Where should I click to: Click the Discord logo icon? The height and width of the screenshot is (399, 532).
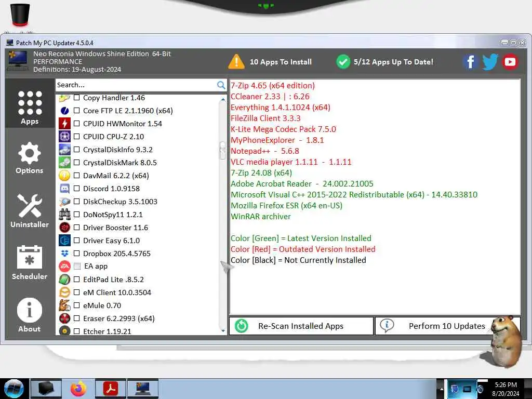pyautogui.click(x=64, y=188)
